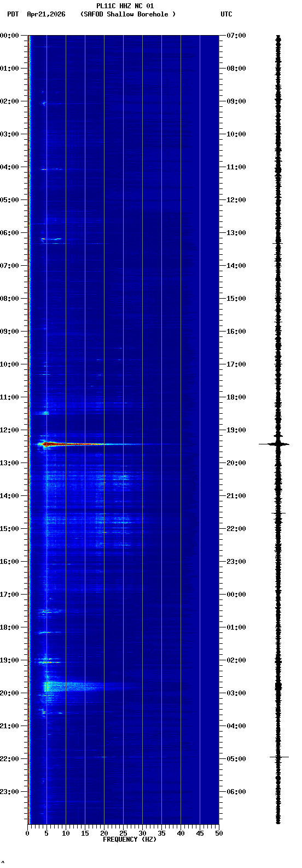Click the 'UTC' timezone header
The width and height of the screenshot is (302, 868).
pos(226,14)
